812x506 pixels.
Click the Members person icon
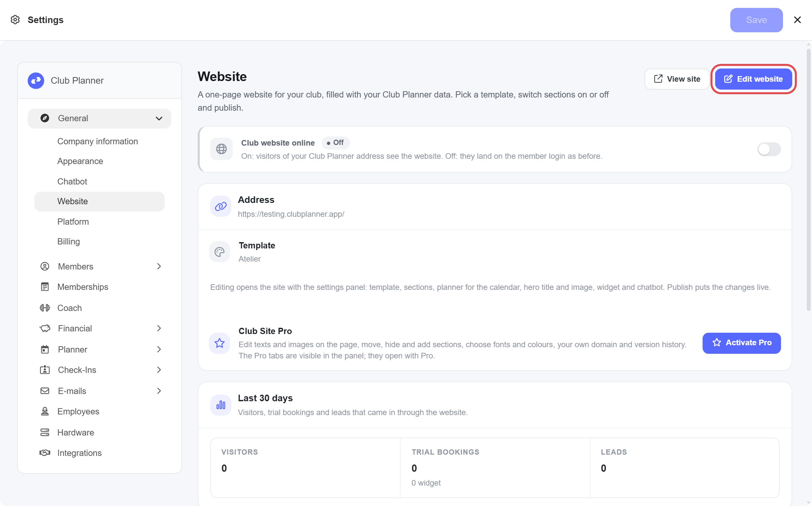pos(45,267)
